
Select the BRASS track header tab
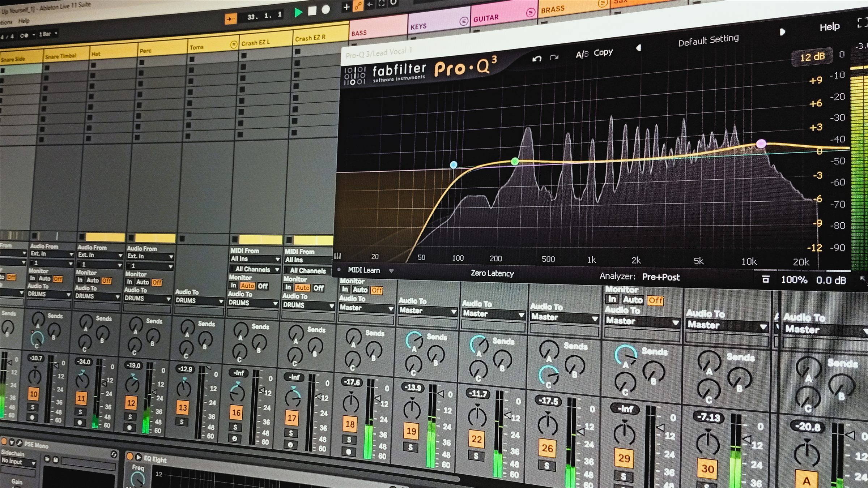(553, 8)
